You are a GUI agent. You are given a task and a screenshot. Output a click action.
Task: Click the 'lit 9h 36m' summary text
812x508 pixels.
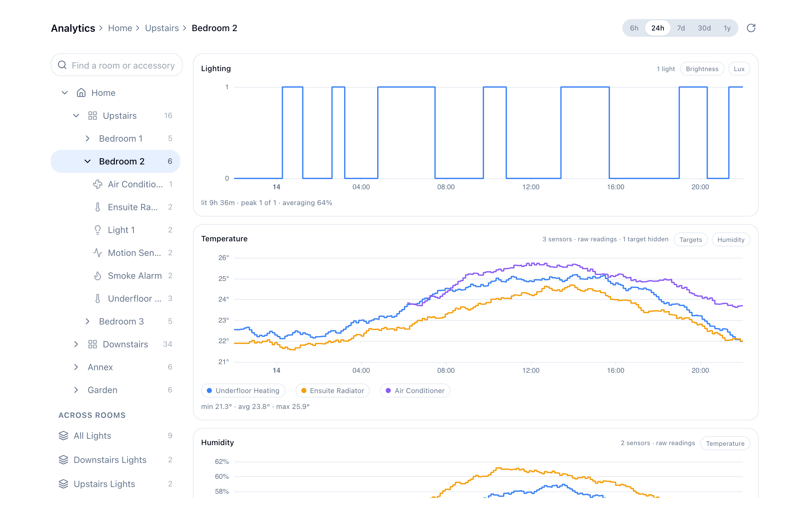218,203
